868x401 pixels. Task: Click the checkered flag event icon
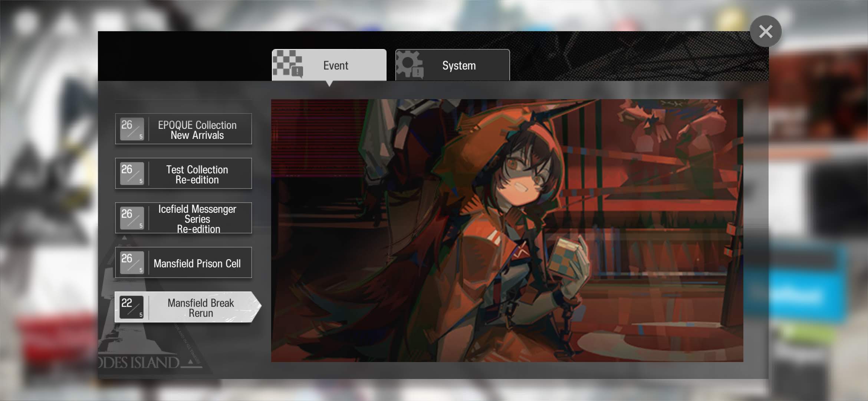click(287, 64)
